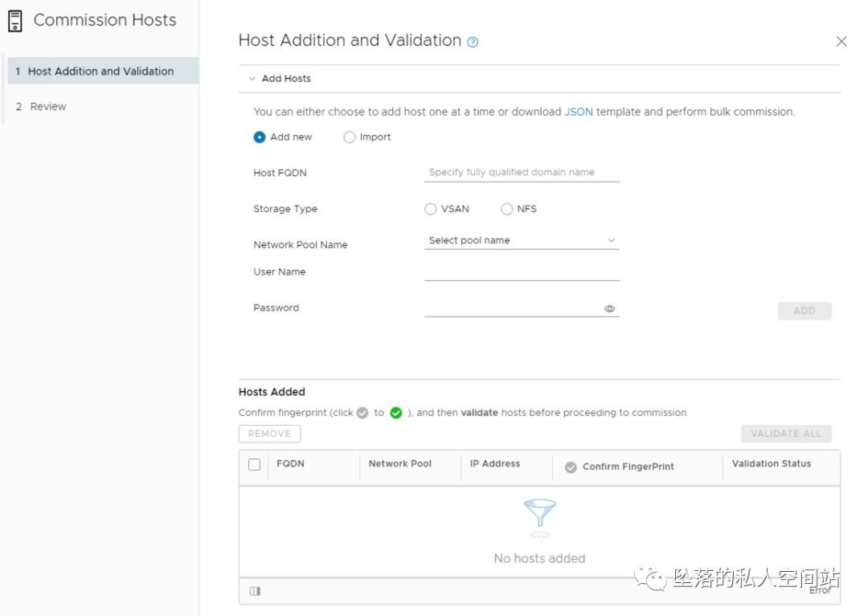The width and height of the screenshot is (868, 616).
Task: Click the Commission Hosts server icon
Action: click(15, 21)
